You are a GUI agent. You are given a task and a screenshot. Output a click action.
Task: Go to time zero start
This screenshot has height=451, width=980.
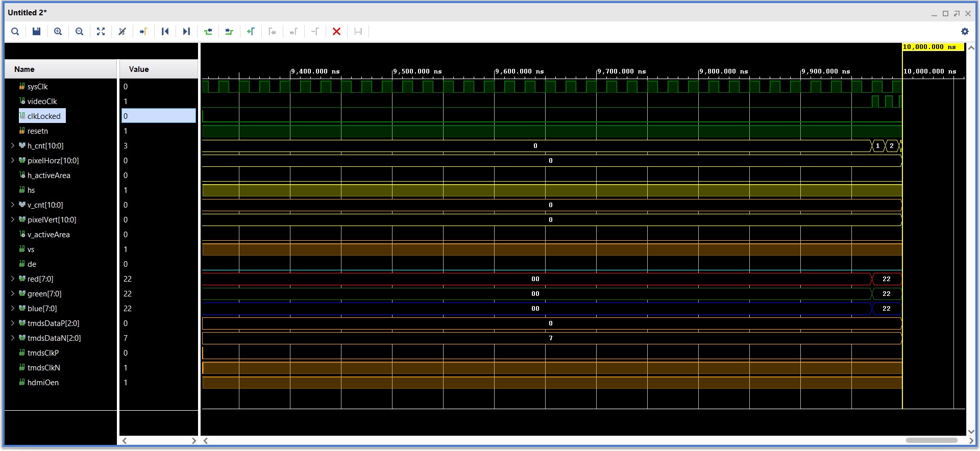coord(165,32)
